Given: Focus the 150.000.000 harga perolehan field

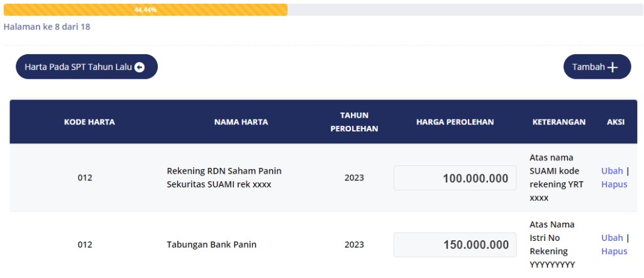Looking at the screenshot, I should pyautogui.click(x=455, y=245).
